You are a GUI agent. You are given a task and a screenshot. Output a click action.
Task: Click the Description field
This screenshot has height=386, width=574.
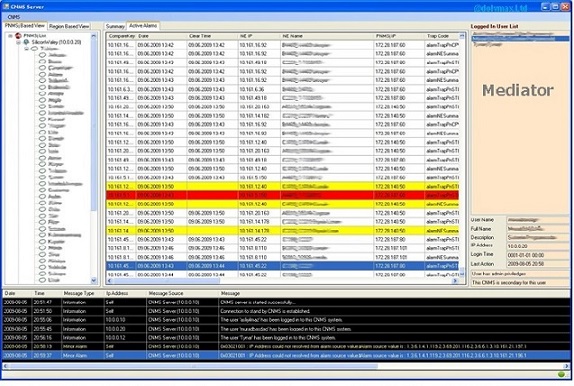(x=538, y=237)
